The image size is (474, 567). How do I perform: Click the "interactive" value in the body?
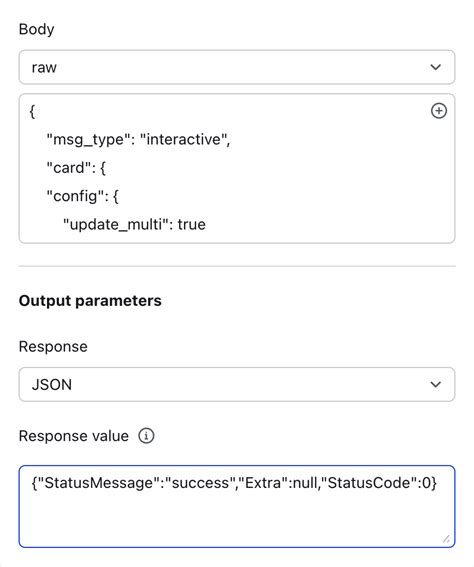pos(184,140)
